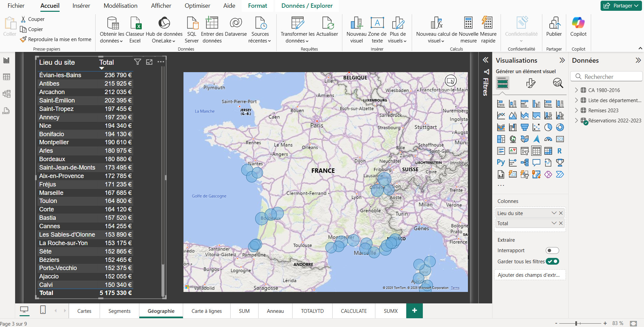Expand the Filtres pane
Screen dimensions: 644x327
485,60
